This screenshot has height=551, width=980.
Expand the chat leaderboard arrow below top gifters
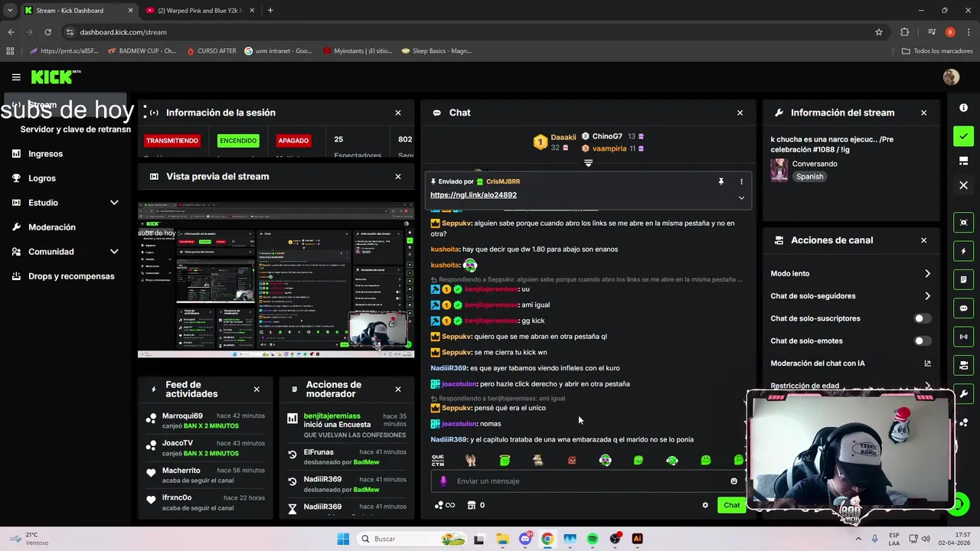tap(588, 163)
